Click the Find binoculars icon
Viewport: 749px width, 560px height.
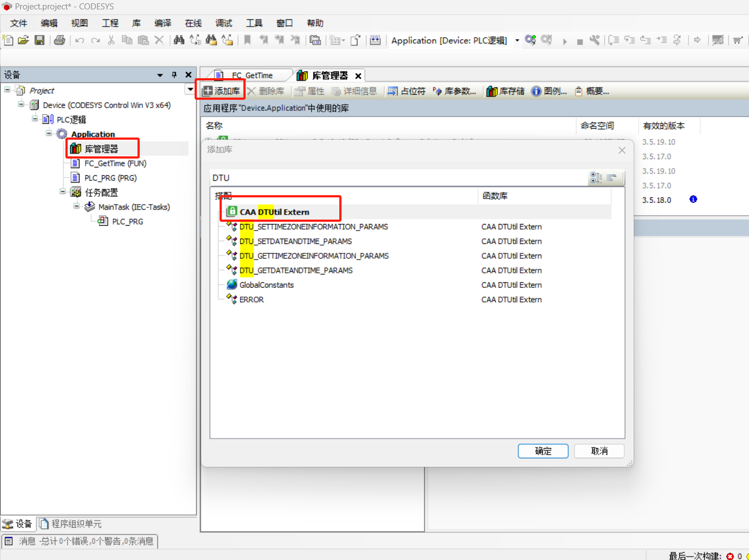pos(179,40)
